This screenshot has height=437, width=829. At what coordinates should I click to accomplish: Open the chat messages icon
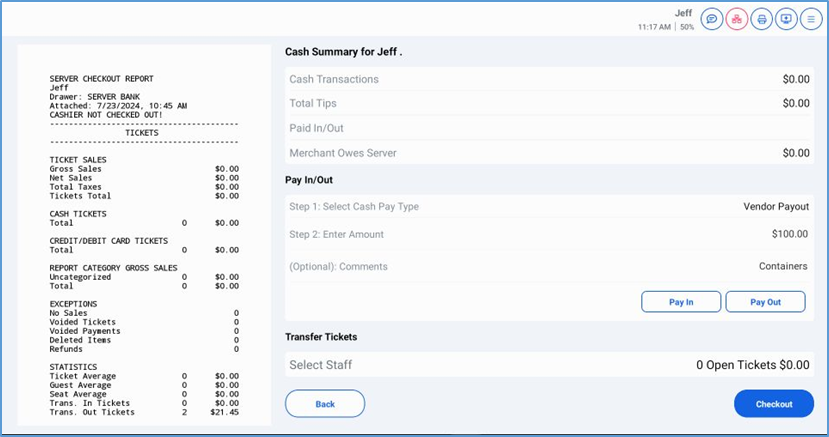[712, 19]
